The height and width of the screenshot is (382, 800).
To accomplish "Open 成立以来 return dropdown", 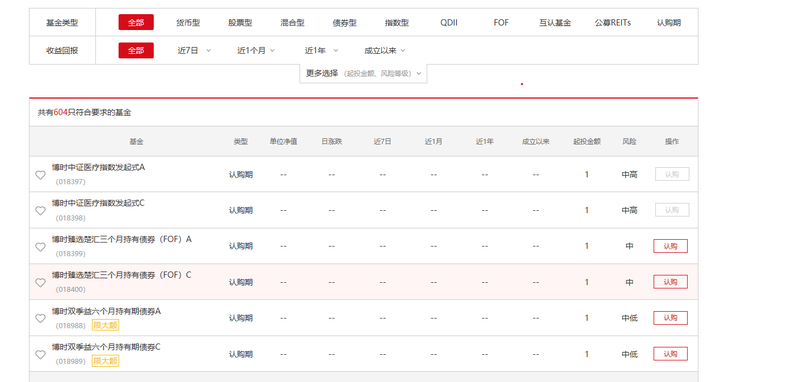I will 385,50.
